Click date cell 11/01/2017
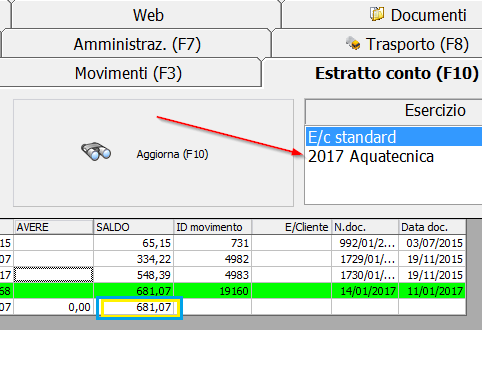482x367 pixels. tap(432, 291)
